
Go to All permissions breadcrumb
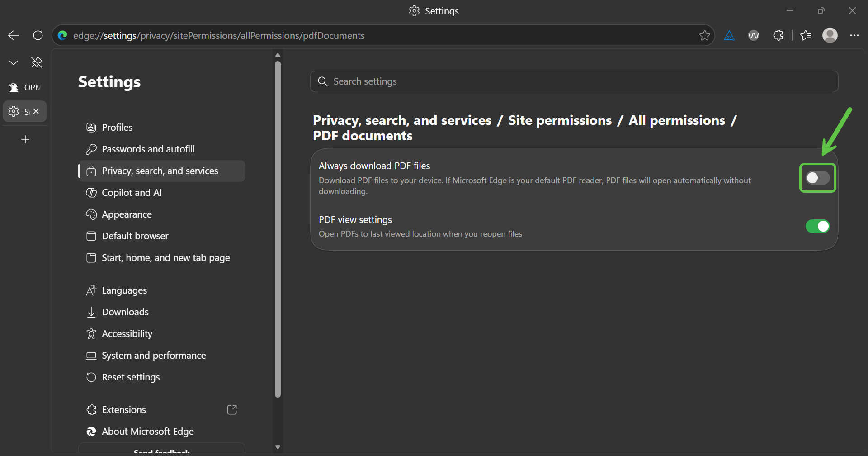(x=677, y=120)
